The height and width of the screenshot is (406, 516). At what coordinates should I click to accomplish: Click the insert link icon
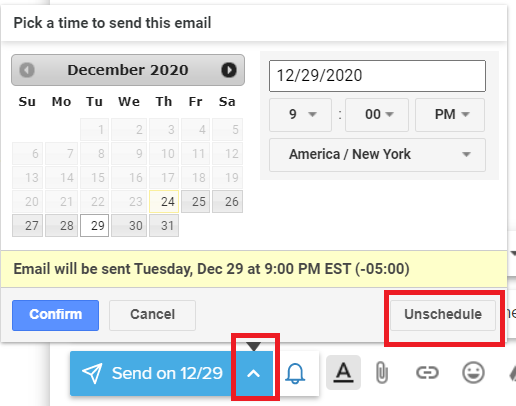tap(427, 373)
